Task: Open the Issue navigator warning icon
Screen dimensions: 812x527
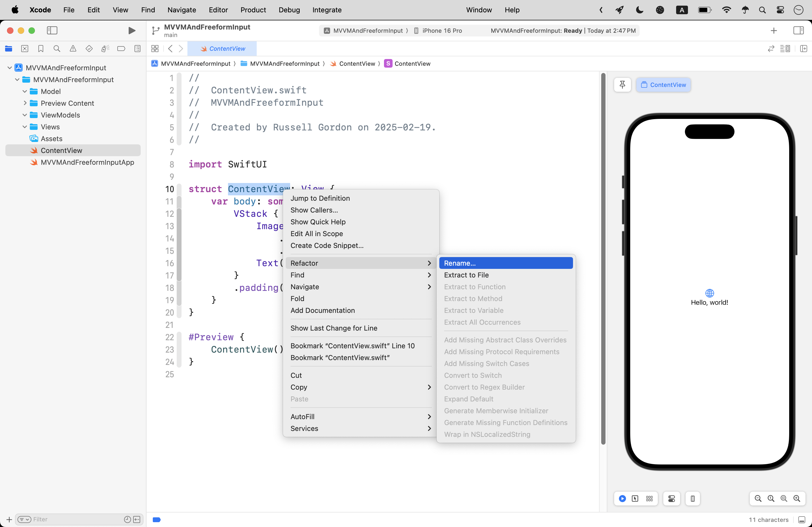Action: [73, 49]
